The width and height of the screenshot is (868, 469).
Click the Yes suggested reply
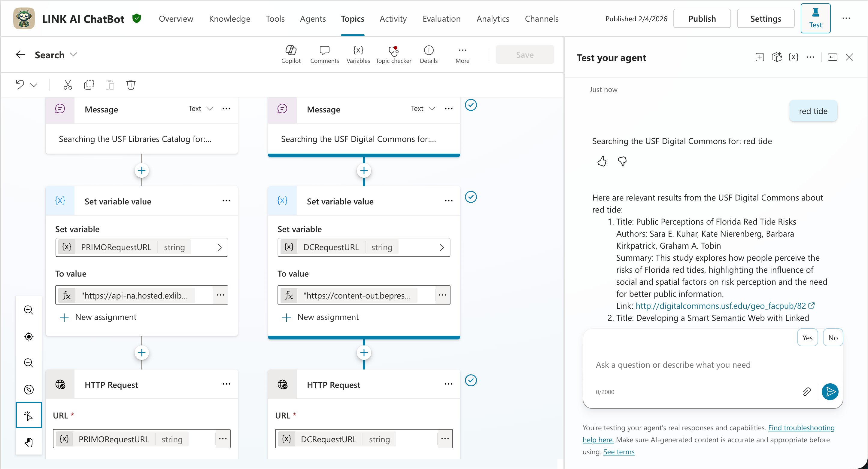(x=807, y=338)
